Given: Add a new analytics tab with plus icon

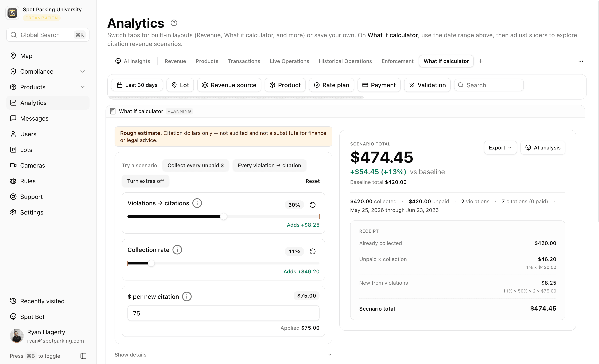Looking at the screenshot, I should click(481, 61).
